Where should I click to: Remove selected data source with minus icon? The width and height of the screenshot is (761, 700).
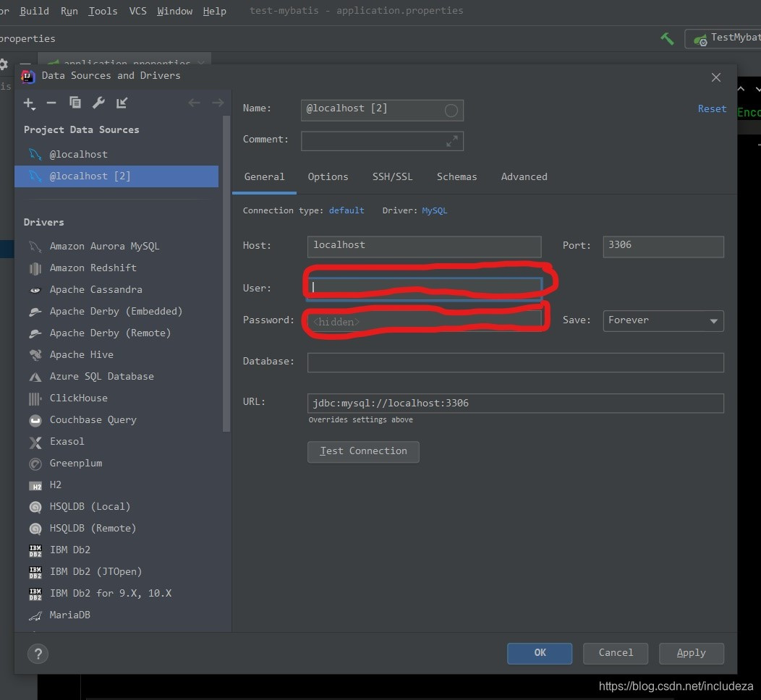click(51, 103)
